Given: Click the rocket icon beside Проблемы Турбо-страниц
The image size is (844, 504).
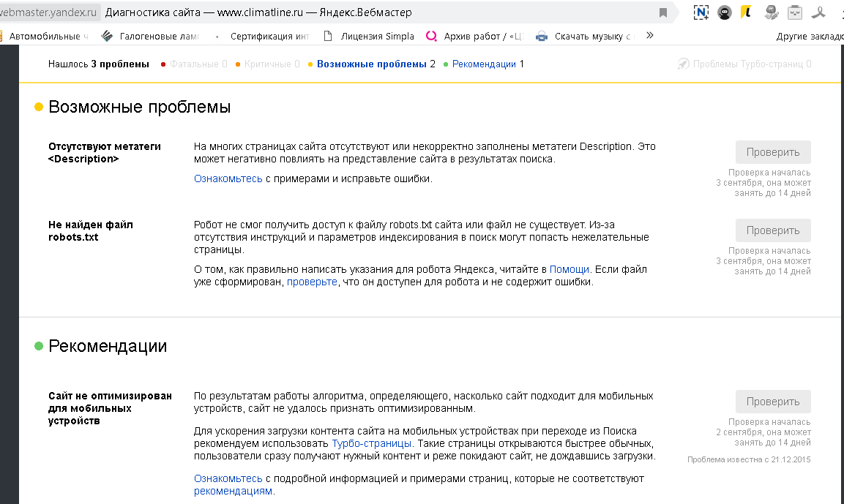Looking at the screenshot, I should pos(683,64).
